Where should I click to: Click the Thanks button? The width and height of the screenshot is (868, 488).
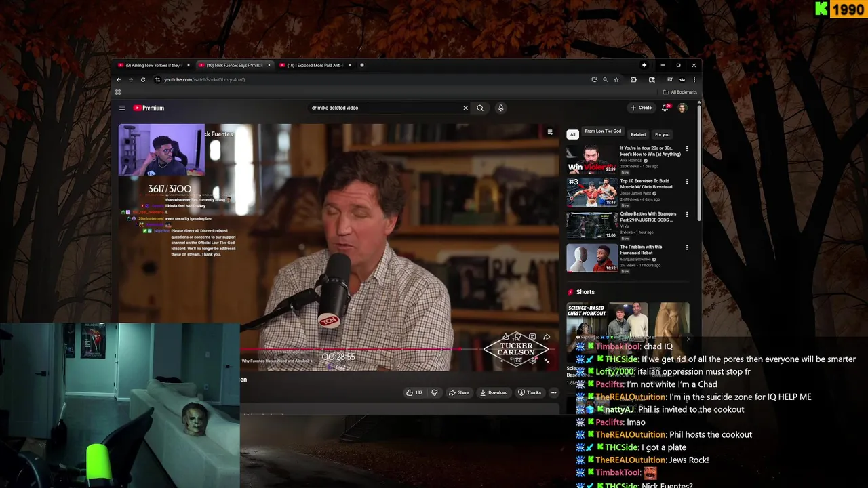click(530, 392)
